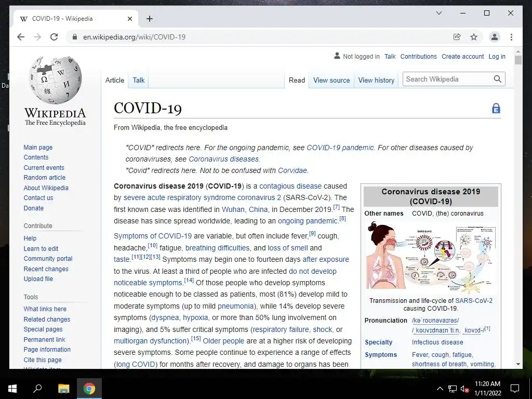Click the padlock site info icon
The image size is (532, 399).
coord(75,37)
